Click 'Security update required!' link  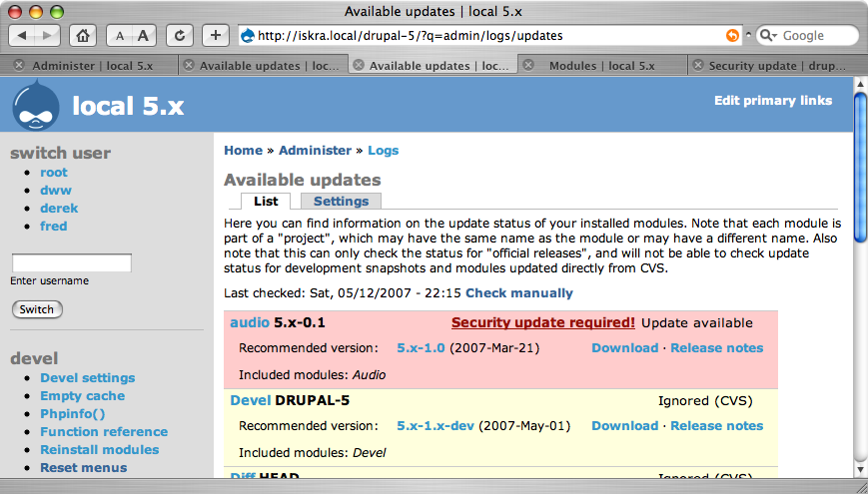(543, 323)
